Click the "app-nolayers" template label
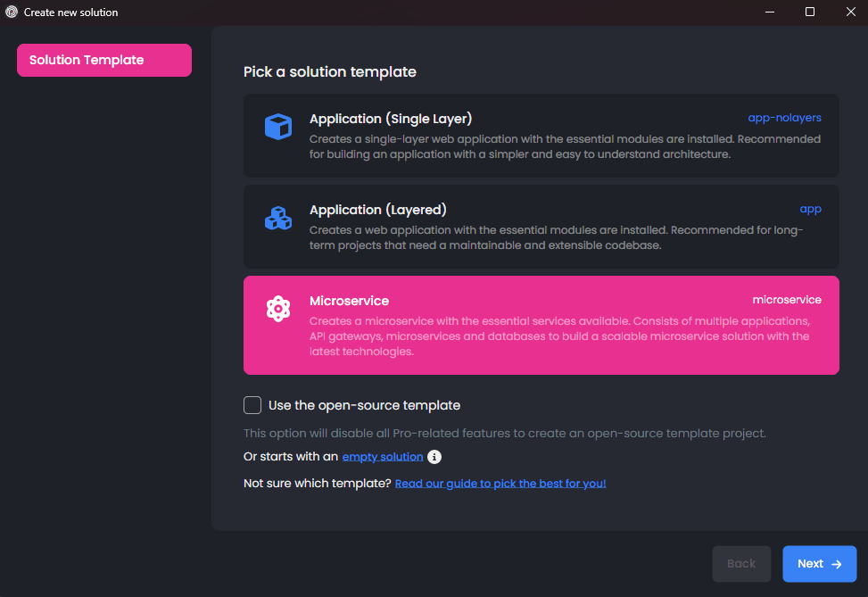868x597 pixels. coord(784,117)
